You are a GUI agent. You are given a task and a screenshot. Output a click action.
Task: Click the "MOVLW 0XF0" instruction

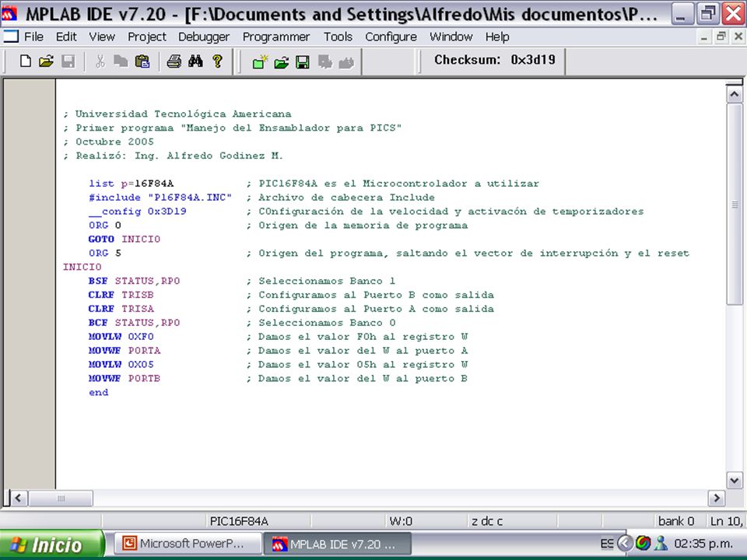[x=121, y=337]
